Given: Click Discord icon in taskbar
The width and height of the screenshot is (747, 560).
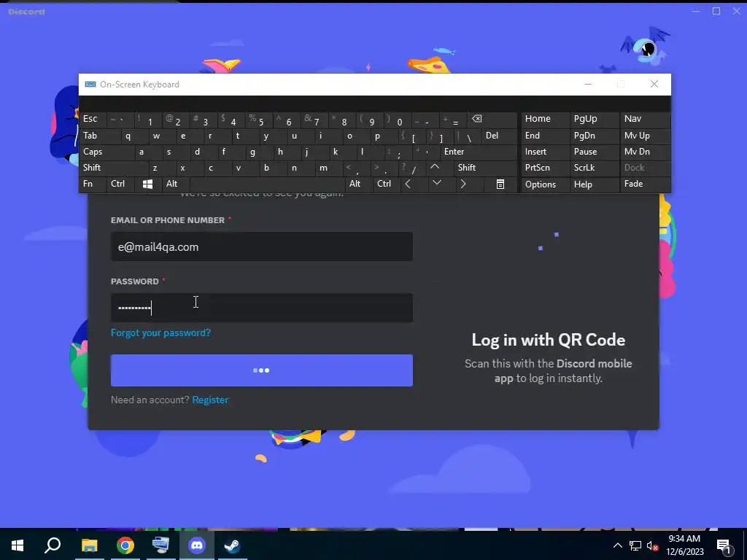Looking at the screenshot, I should pyautogui.click(x=197, y=545).
